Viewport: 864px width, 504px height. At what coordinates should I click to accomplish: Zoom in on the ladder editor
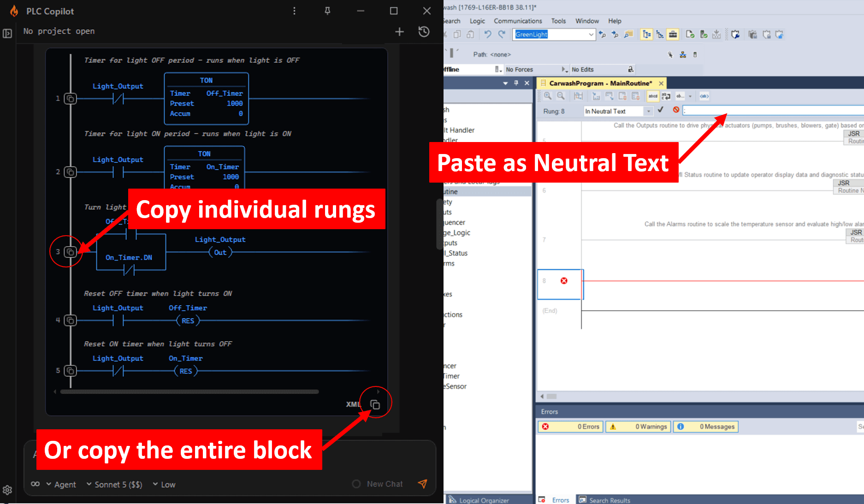pyautogui.click(x=548, y=96)
